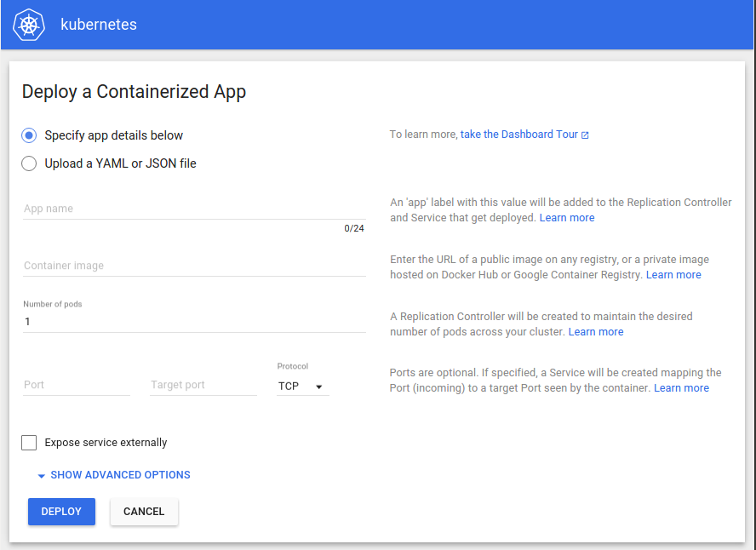Viewport: 756px width, 550px height.
Task: Expand Show Advanced Options
Action: coord(114,475)
